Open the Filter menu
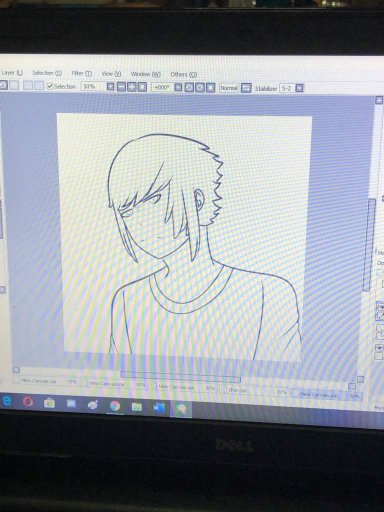The width and height of the screenshot is (384, 512). 81,73
